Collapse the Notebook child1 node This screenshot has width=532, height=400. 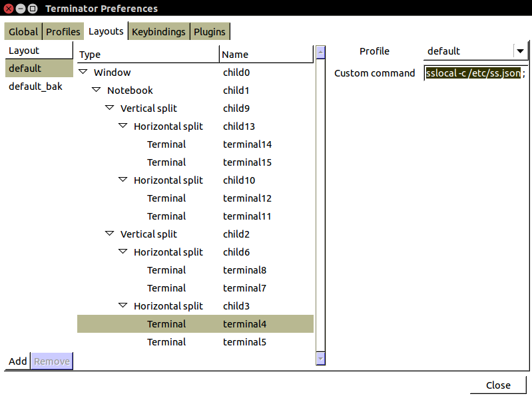(97, 90)
